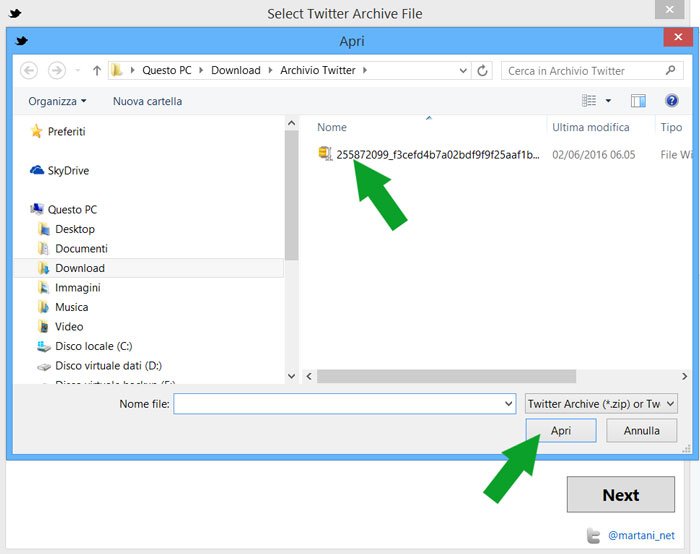Open Musica in the navigation pane
The height and width of the screenshot is (554, 700).
tap(71, 307)
